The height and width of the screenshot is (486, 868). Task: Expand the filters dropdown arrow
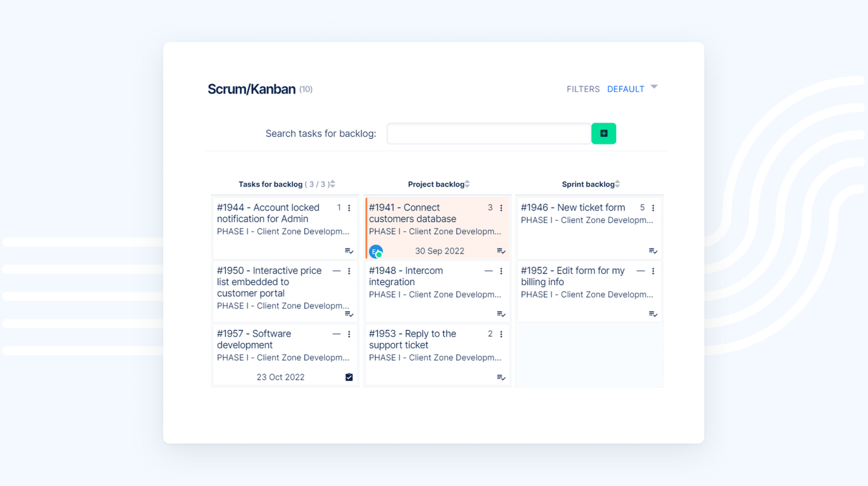[x=654, y=87]
